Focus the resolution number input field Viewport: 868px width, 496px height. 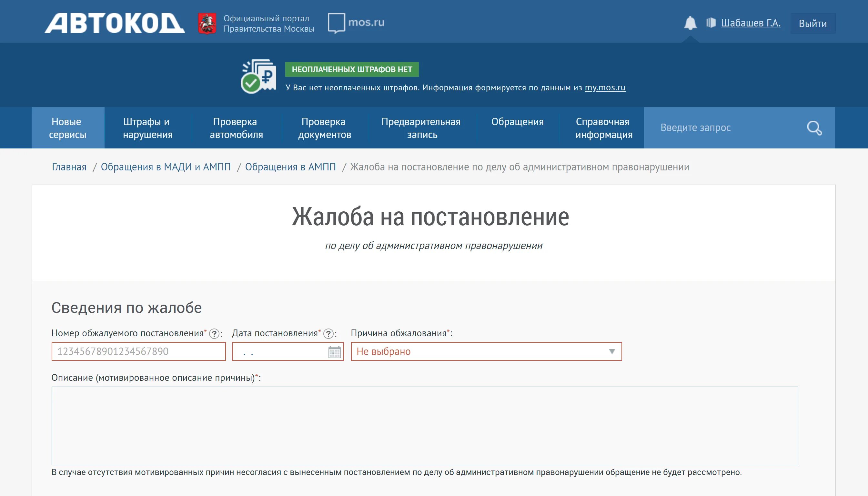click(x=139, y=351)
